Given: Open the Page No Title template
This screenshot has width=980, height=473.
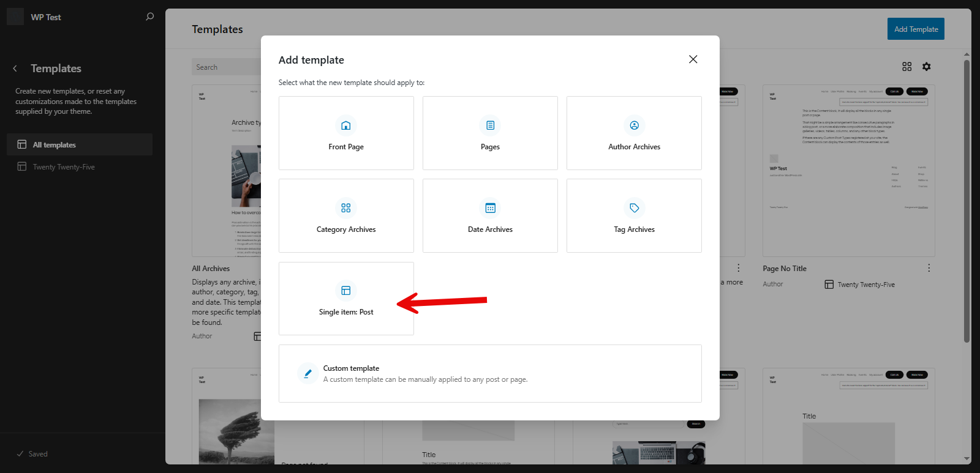Looking at the screenshot, I should 785,269.
